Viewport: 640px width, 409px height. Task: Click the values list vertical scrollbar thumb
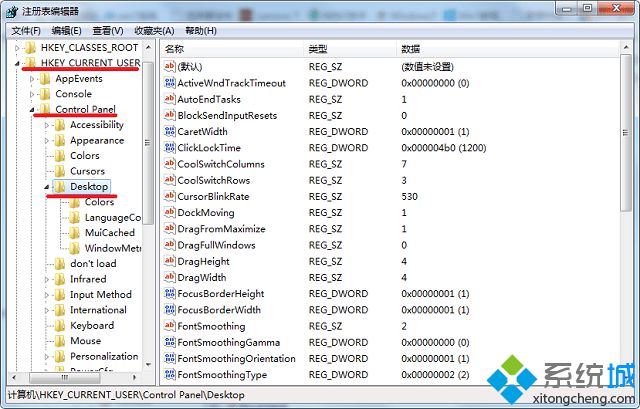[x=626, y=133]
